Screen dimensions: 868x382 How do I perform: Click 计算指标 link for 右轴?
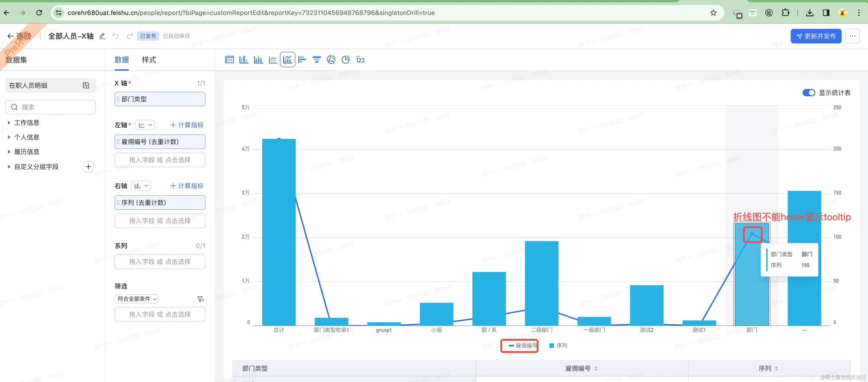[x=187, y=186]
